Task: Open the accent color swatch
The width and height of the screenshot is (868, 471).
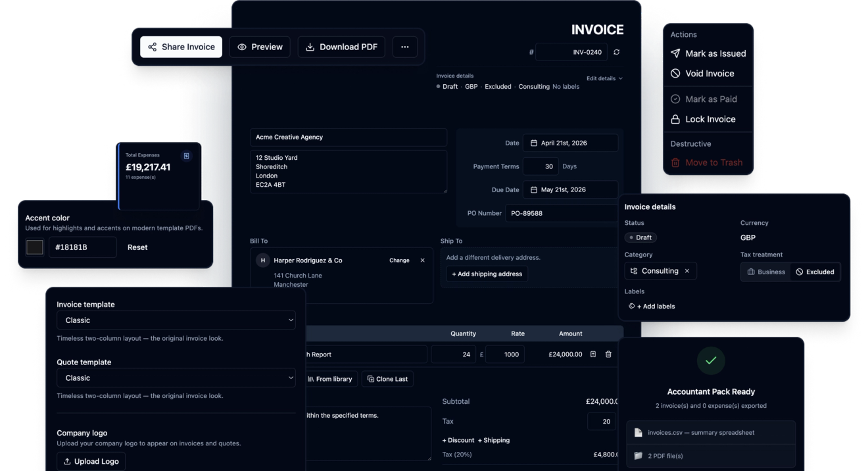Action: [x=34, y=247]
